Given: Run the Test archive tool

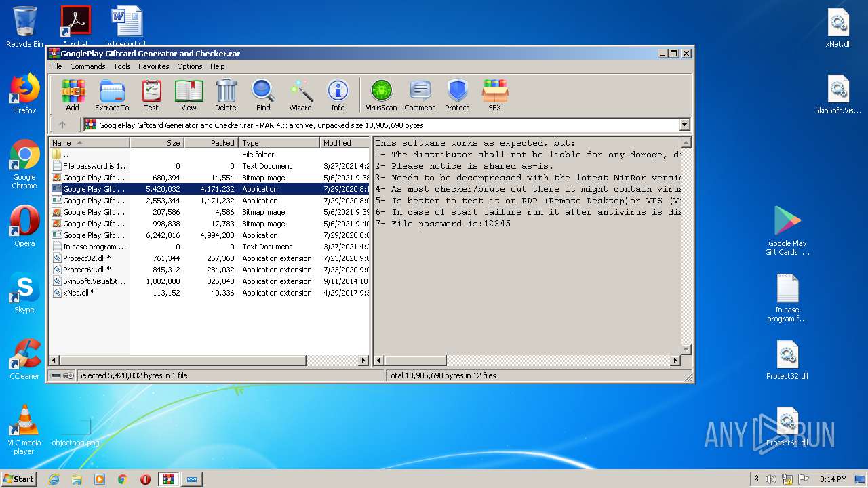Looking at the screenshot, I should coord(151,95).
